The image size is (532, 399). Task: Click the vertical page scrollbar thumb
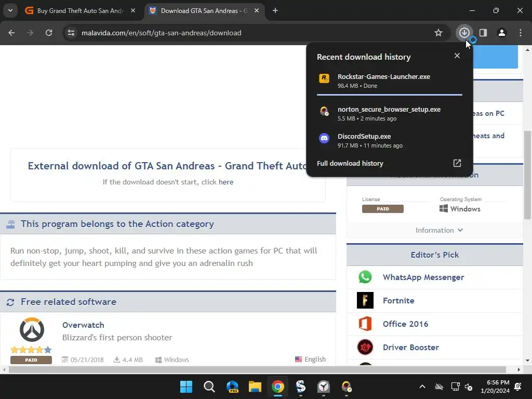click(x=527, y=175)
